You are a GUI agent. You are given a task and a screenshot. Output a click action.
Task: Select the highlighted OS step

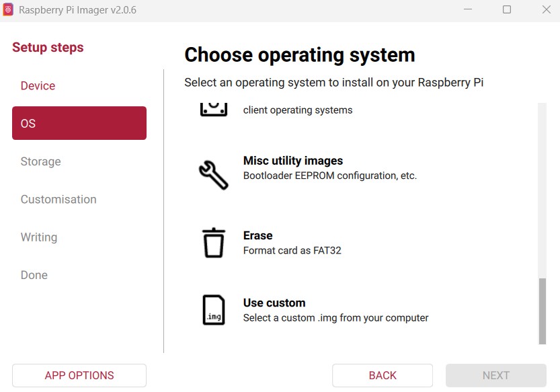pos(79,124)
